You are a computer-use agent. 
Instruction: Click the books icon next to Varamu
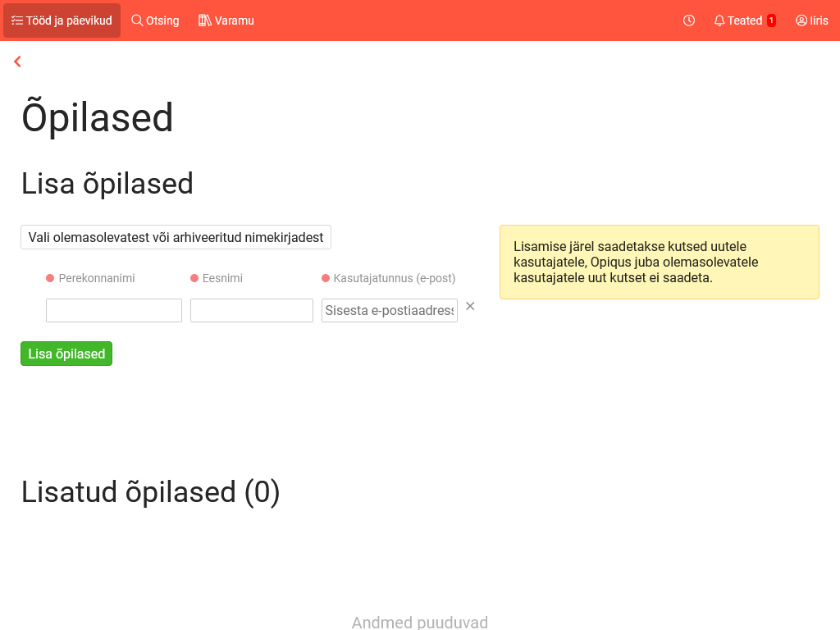pyautogui.click(x=205, y=21)
